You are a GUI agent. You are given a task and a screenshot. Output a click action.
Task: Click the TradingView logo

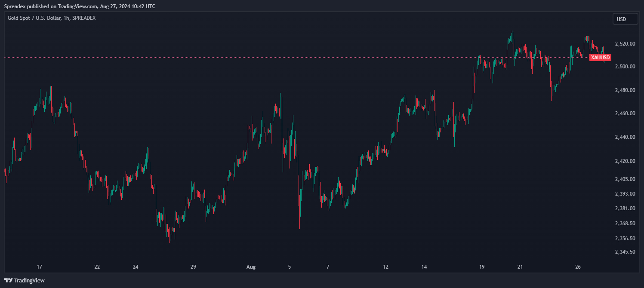click(x=25, y=280)
